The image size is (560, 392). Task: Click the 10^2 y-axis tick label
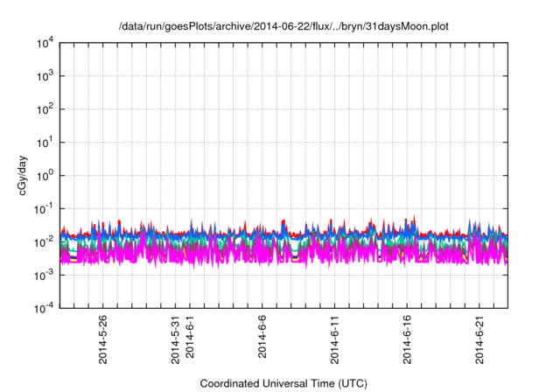pos(45,109)
